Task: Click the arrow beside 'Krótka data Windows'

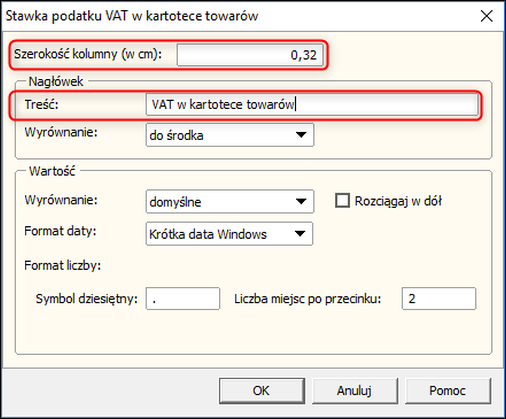Action: point(300,234)
